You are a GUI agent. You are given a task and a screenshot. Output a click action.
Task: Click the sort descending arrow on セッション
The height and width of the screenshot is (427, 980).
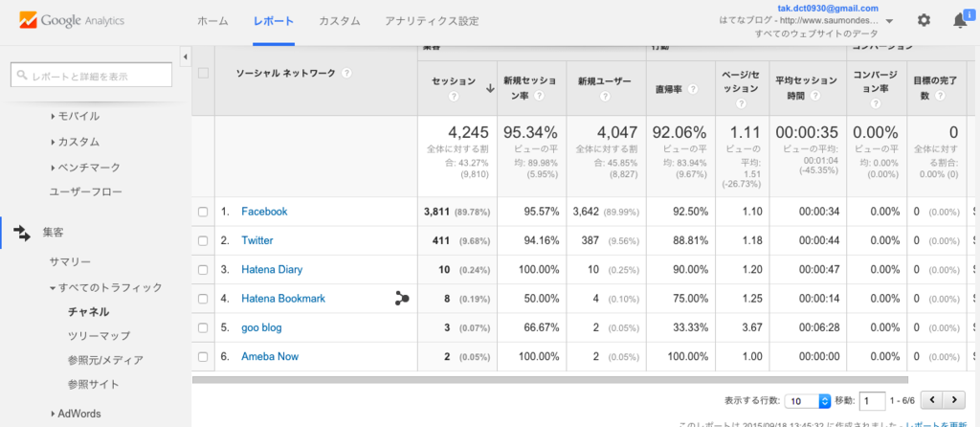click(x=489, y=88)
